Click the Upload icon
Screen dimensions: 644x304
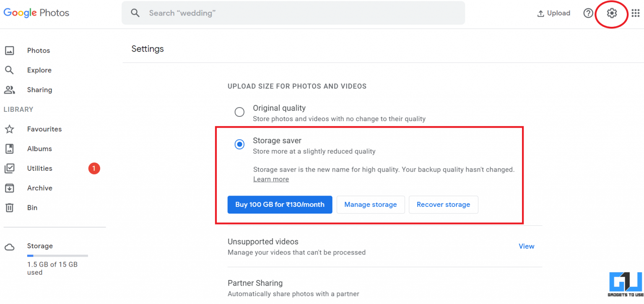(x=553, y=13)
